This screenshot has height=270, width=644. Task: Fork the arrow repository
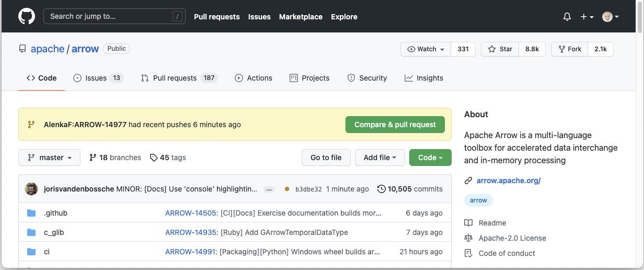click(569, 49)
